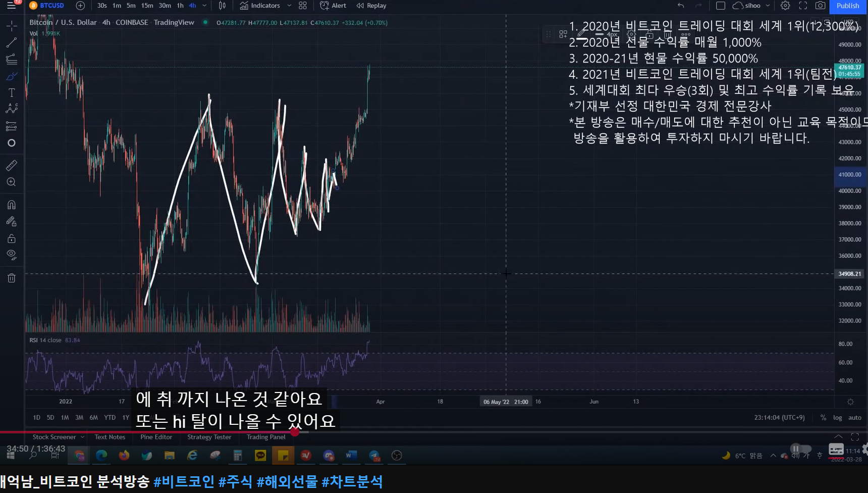The height and width of the screenshot is (493, 868).
Task: Set date range to 1M
Action: click(65, 418)
